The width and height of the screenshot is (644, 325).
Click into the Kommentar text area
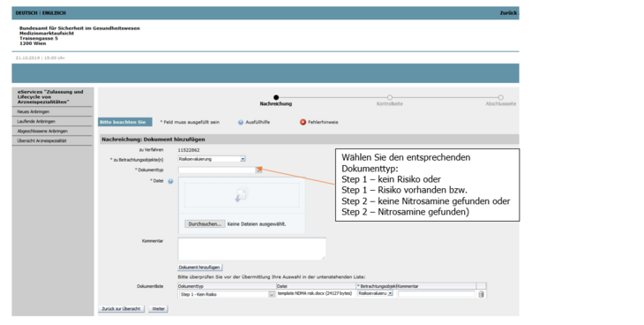tap(251, 249)
